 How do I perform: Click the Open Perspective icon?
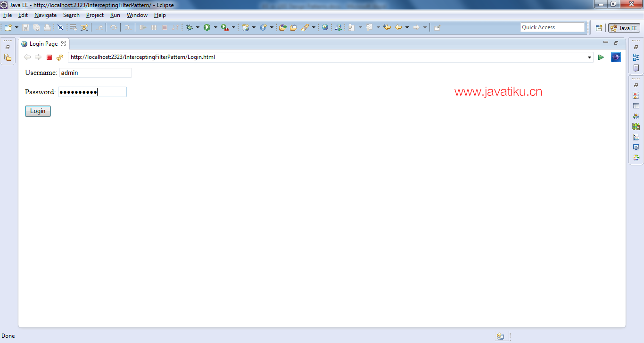599,28
